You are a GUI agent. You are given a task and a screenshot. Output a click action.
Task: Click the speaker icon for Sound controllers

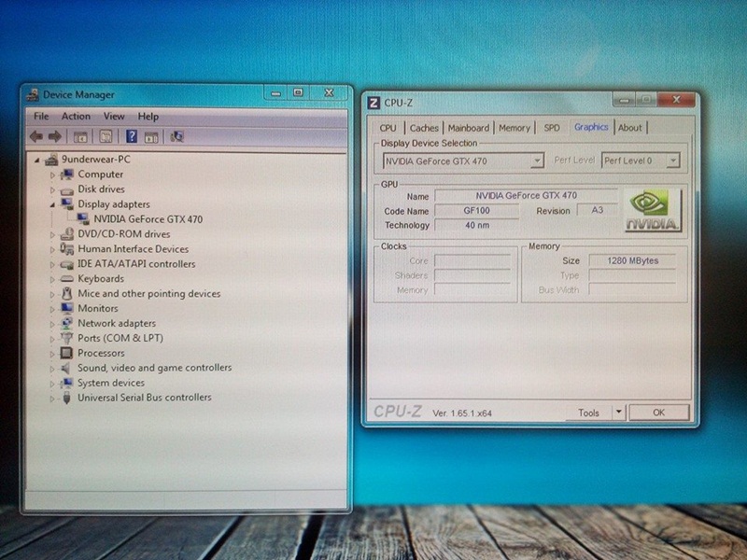pos(65,368)
